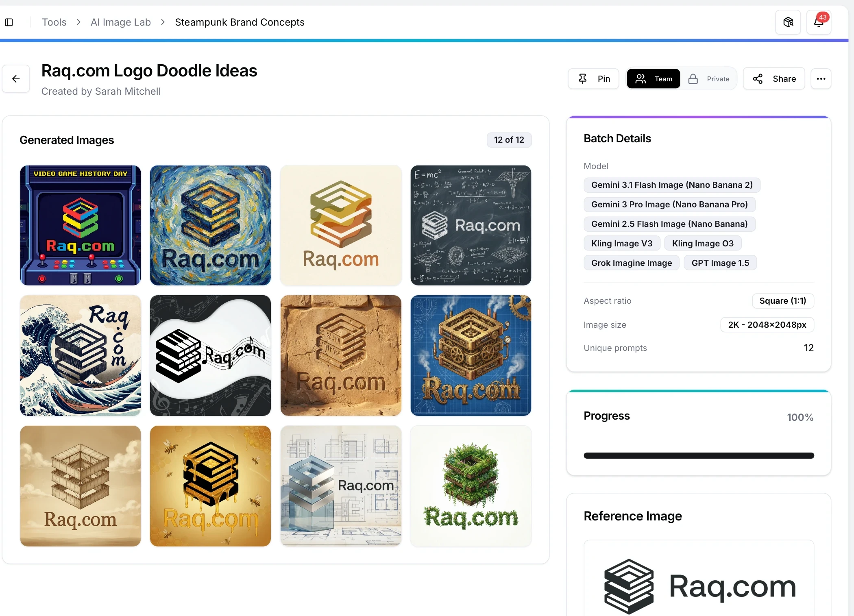Click the Batch Details heading
854x616 pixels.
pyautogui.click(x=617, y=139)
